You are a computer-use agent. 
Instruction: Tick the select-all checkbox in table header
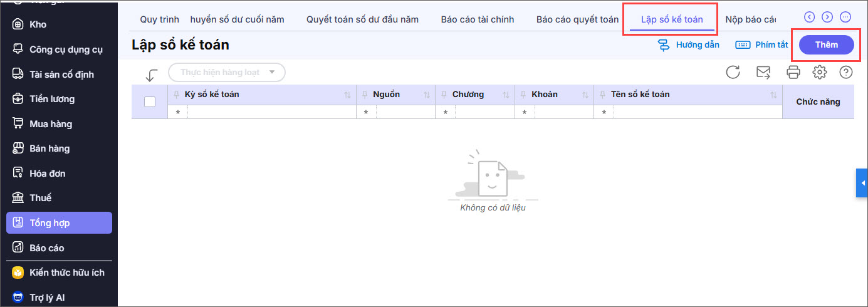[150, 101]
